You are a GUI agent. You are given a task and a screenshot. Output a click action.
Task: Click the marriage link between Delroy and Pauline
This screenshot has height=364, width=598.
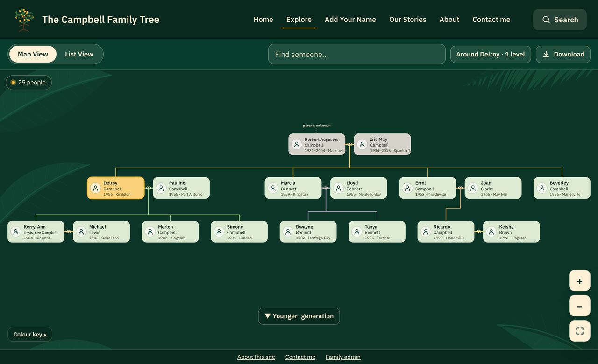point(149,188)
